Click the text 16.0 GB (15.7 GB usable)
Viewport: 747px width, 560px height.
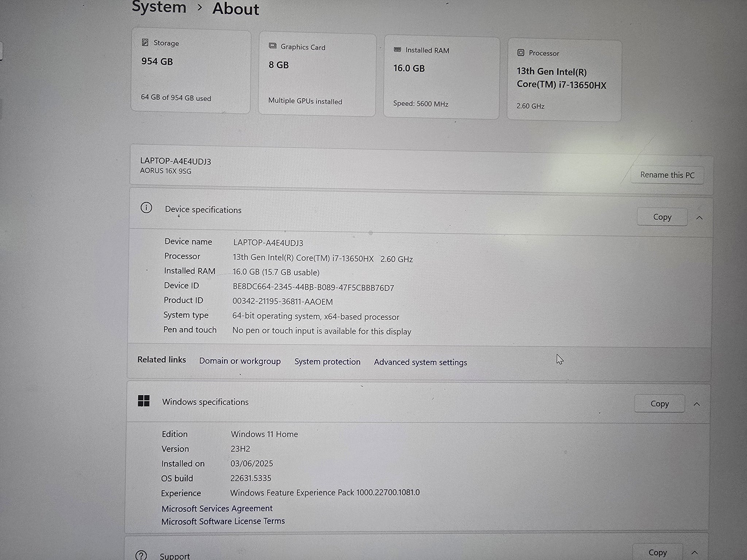(x=276, y=272)
